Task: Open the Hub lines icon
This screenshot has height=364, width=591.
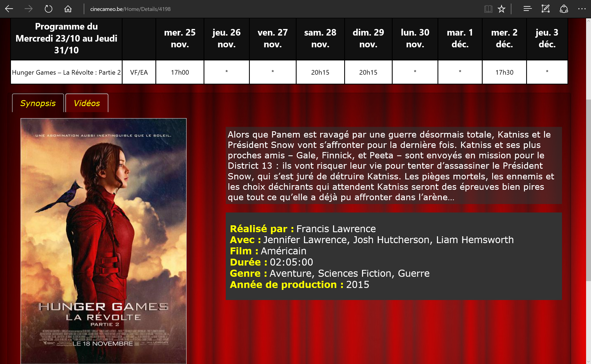Action: pyautogui.click(x=528, y=9)
